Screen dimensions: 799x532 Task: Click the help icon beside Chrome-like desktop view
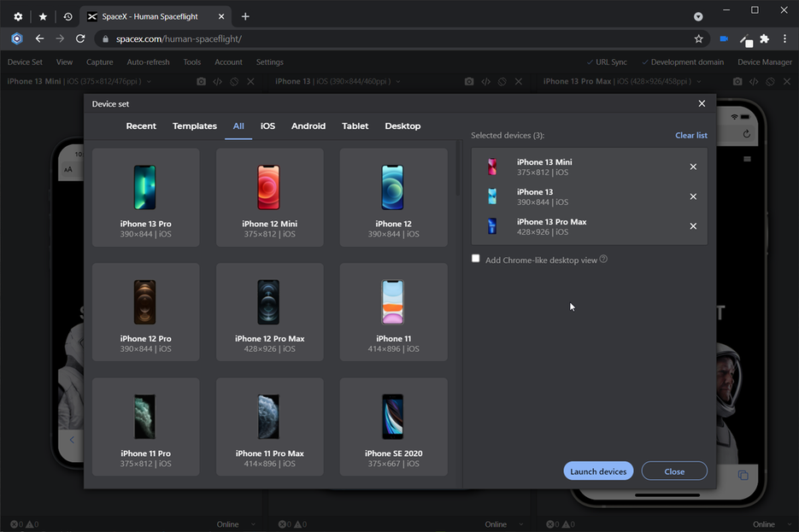[603, 259]
